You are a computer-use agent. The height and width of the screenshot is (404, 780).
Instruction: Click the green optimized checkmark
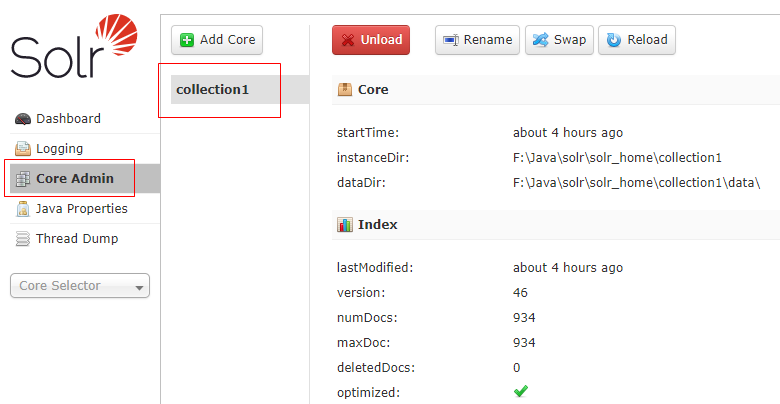tap(521, 392)
